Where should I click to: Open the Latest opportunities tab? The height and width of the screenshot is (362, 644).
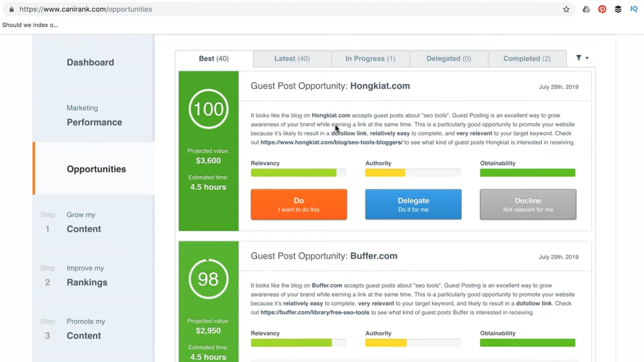pos(292,58)
